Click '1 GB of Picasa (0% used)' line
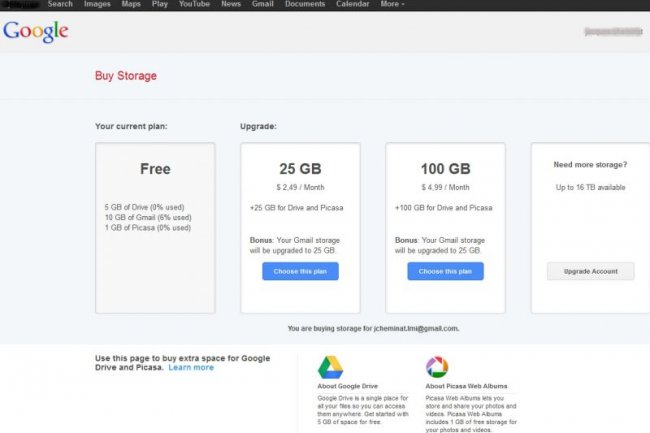This screenshot has height=433, width=650. click(x=148, y=228)
